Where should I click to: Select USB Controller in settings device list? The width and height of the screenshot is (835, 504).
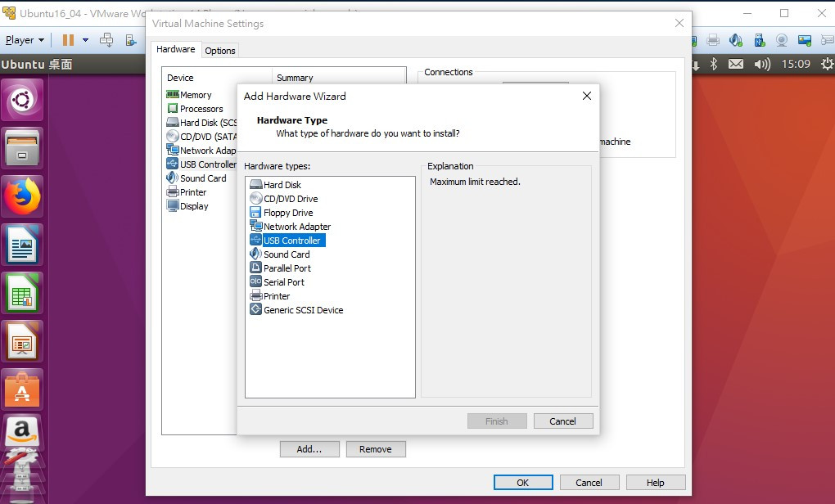(201, 164)
